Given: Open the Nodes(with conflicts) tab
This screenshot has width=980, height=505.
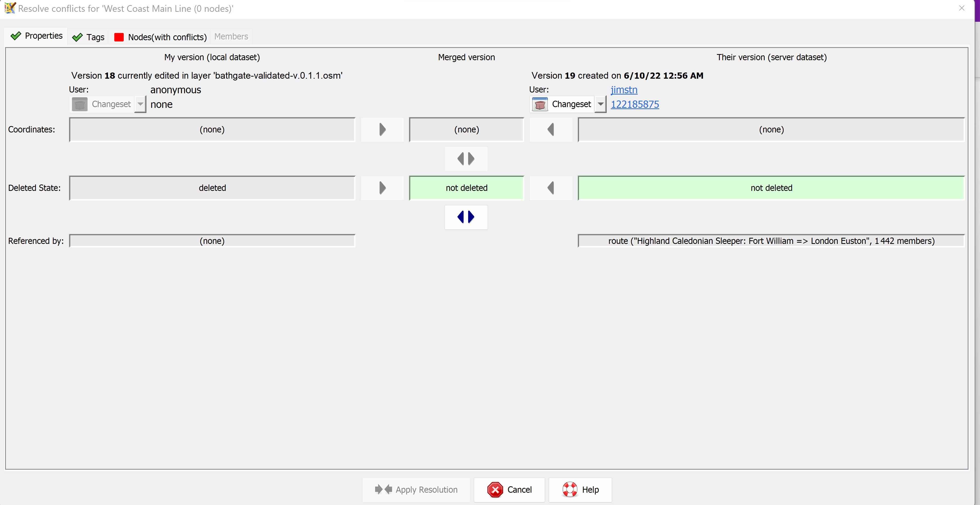Looking at the screenshot, I should (x=160, y=37).
